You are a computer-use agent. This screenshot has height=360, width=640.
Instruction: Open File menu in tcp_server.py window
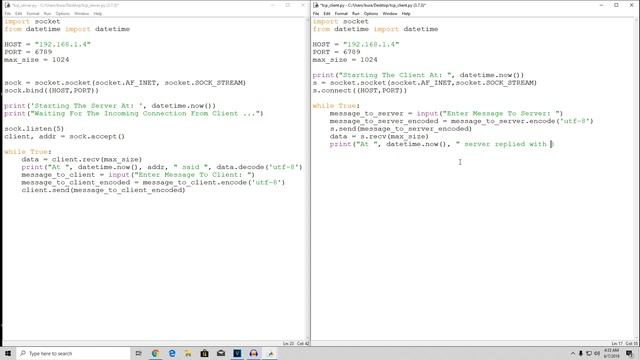point(8,13)
